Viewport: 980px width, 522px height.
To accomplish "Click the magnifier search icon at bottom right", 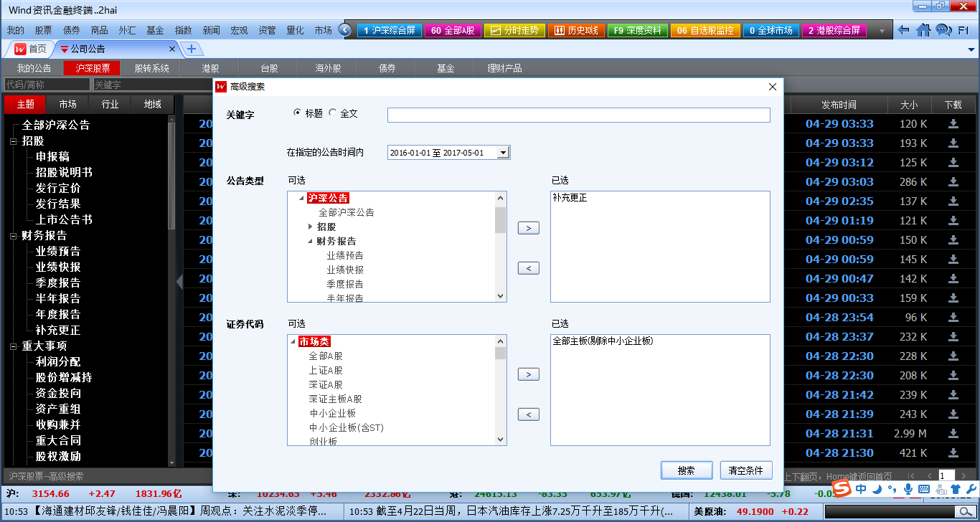I will tap(964, 512).
